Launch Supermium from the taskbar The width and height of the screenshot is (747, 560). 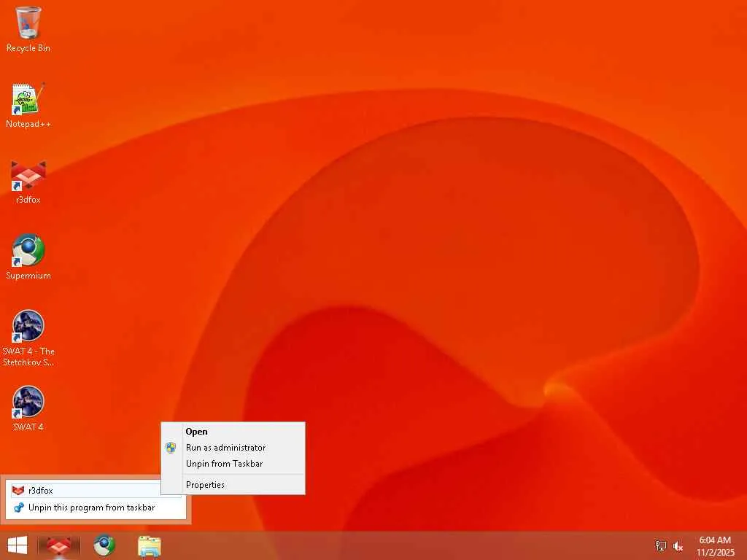tap(104, 545)
